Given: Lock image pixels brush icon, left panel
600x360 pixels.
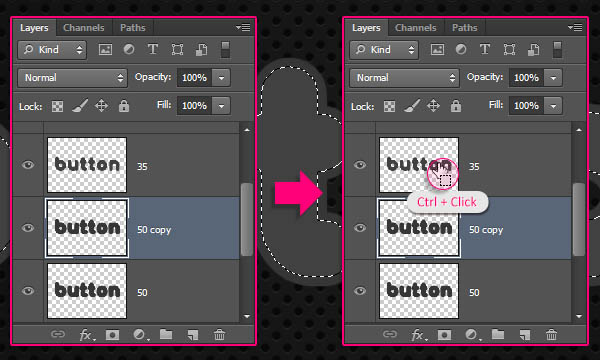Looking at the screenshot, I should [80, 106].
